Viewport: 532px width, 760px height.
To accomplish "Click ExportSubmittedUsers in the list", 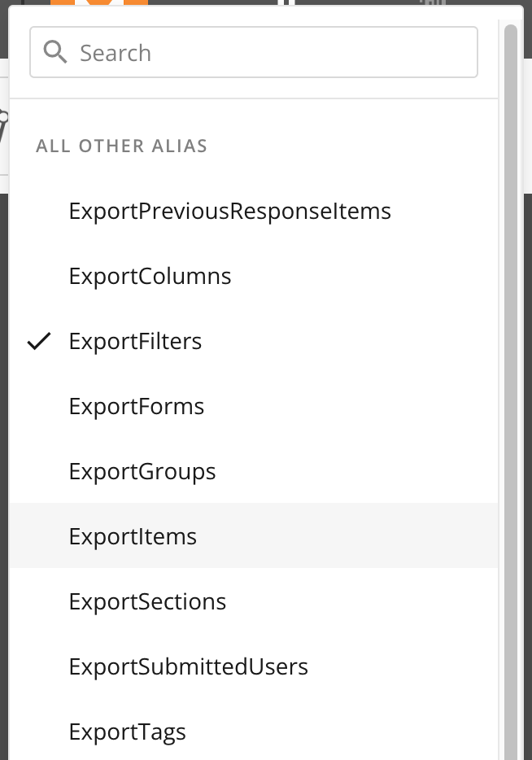I will point(188,666).
